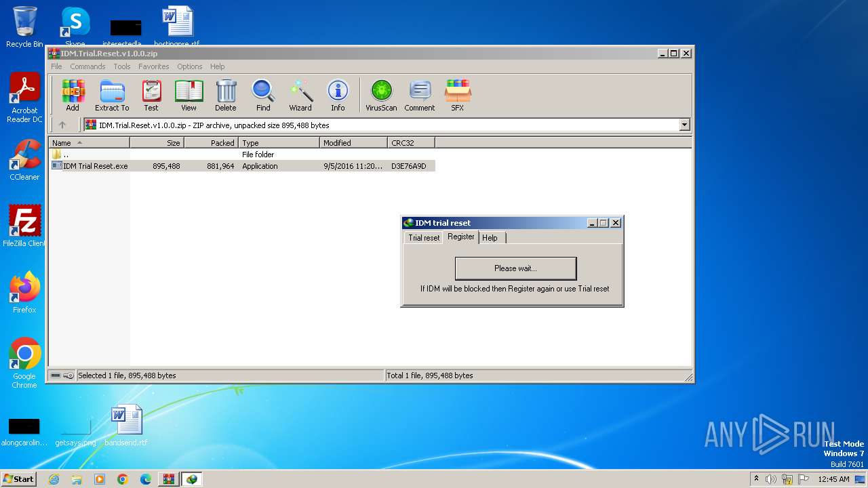The height and width of the screenshot is (488, 868).
Task: Open Firefox desktop shortcut
Action: (24, 292)
